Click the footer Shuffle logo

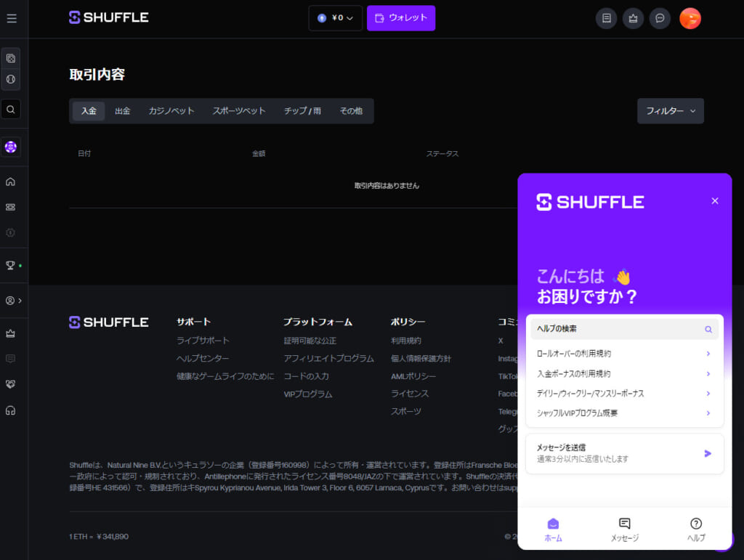click(109, 322)
